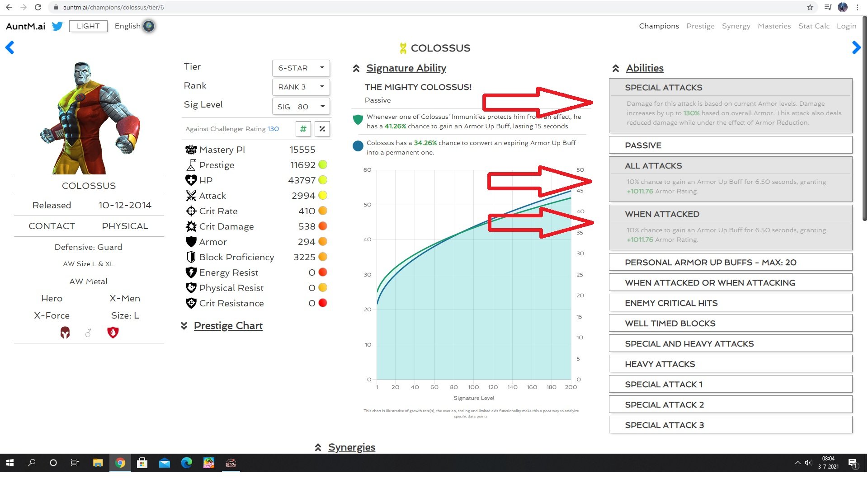Open Prestige in the top navigation
This screenshot has height=488, width=868.
coord(700,26)
